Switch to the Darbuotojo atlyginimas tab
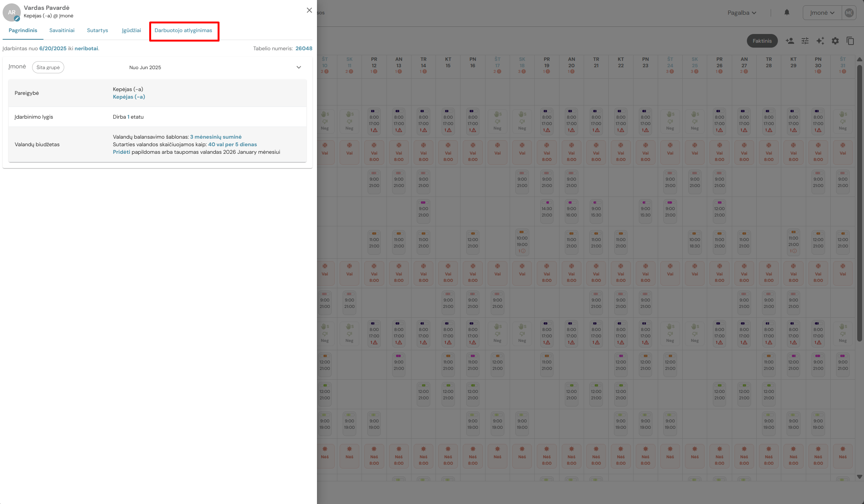This screenshot has height=504, width=864. (183, 30)
